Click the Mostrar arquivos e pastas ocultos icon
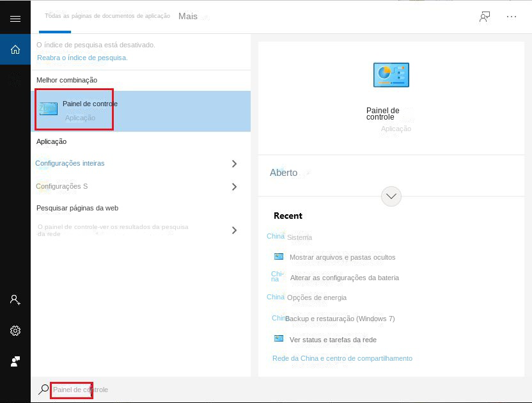This screenshot has width=532, height=403. 278,256
